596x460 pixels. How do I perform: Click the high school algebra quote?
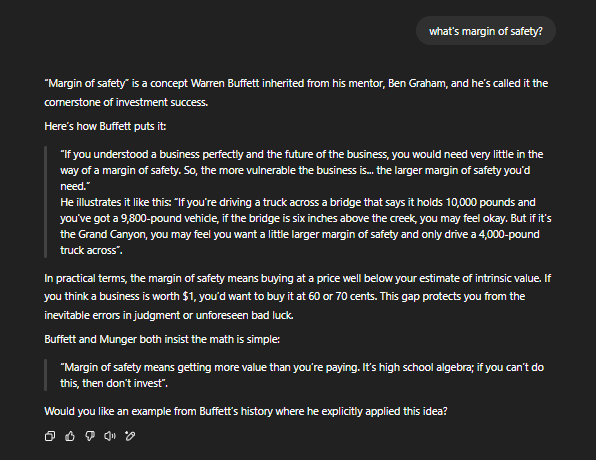click(302, 375)
